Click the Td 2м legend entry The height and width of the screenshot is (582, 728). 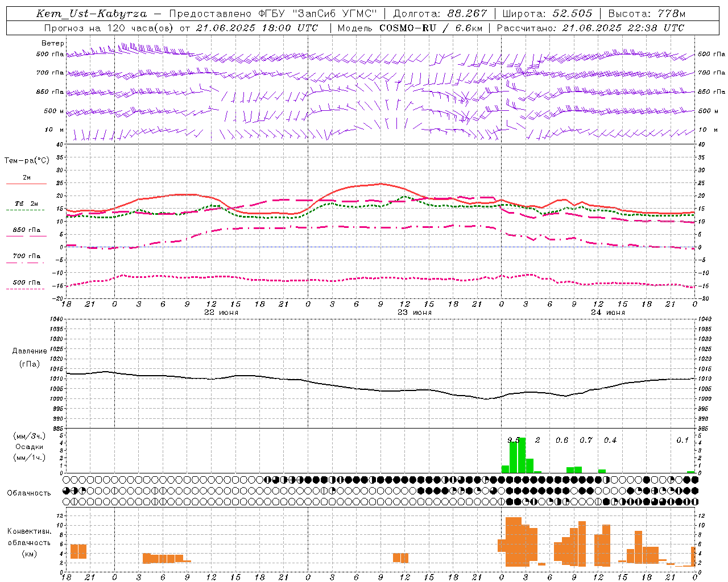click(26, 203)
